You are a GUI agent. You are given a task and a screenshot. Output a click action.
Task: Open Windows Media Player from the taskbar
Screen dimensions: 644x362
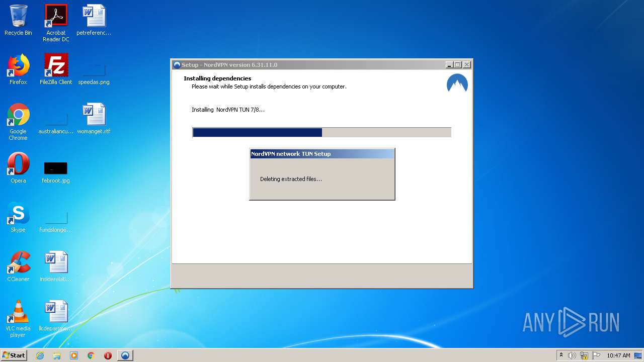74,355
